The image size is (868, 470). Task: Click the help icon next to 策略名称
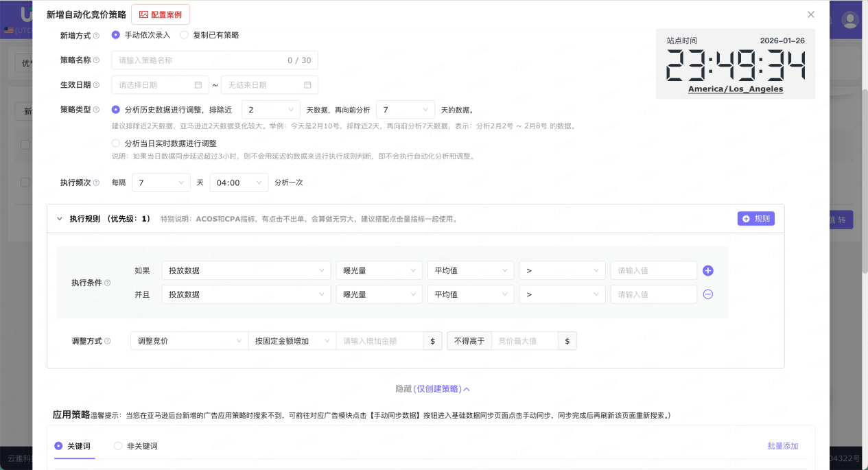pos(97,60)
